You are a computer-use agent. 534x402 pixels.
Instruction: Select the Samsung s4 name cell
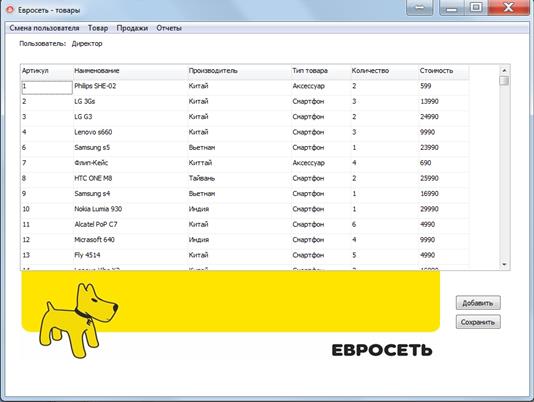pyautogui.click(x=130, y=194)
